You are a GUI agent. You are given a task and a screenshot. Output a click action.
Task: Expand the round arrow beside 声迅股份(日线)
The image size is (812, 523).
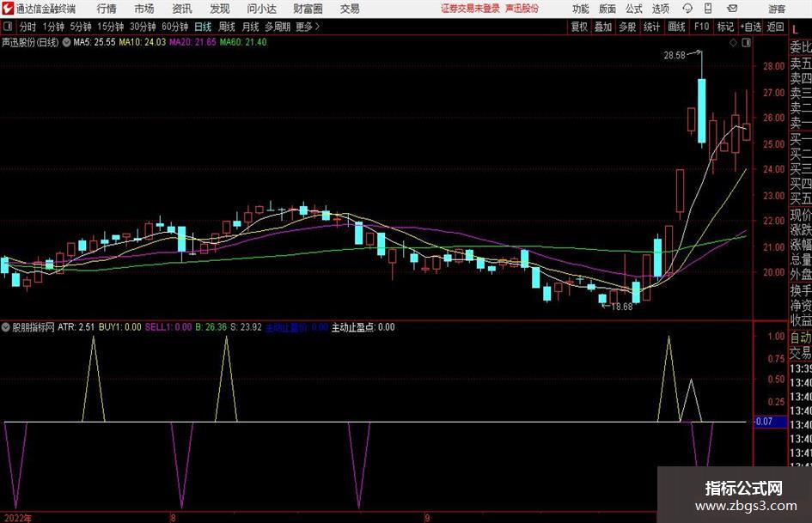[x=66, y=42]
